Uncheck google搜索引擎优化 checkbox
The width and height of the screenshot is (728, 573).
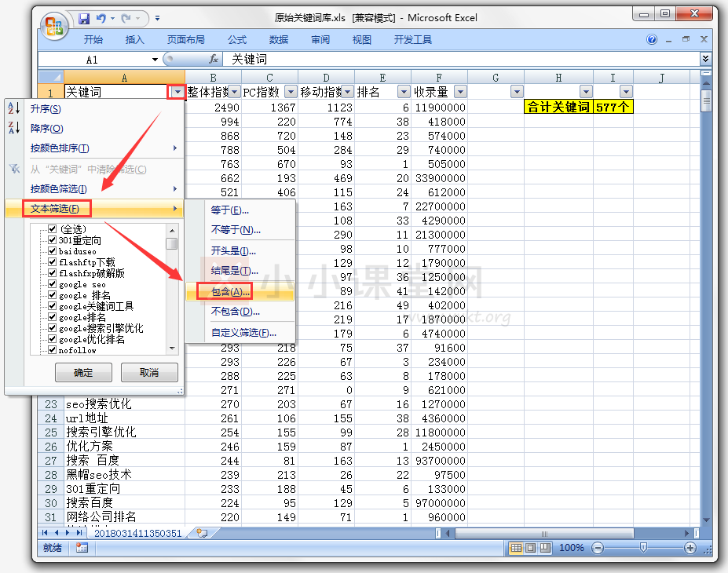point(53,328)
